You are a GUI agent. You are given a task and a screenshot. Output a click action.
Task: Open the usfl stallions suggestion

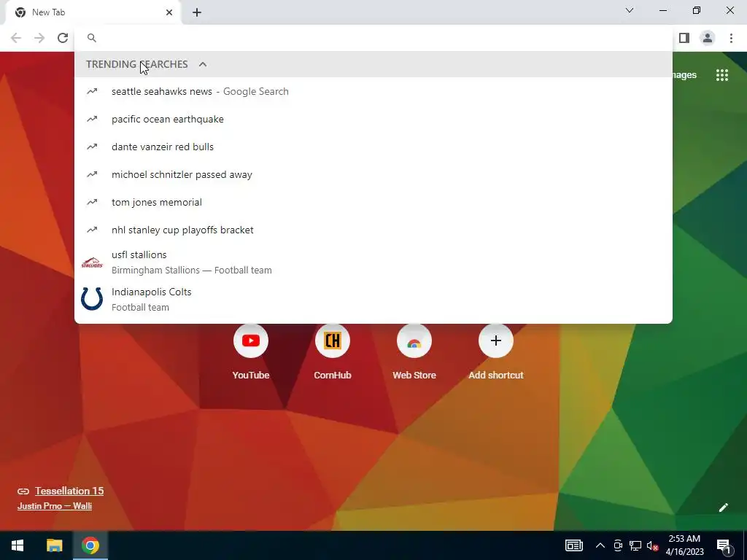point(373,262)
